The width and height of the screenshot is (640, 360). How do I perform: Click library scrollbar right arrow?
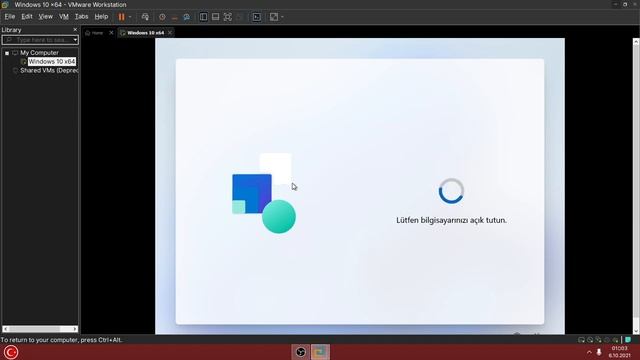pyautogui.click(x=75, y=329)
